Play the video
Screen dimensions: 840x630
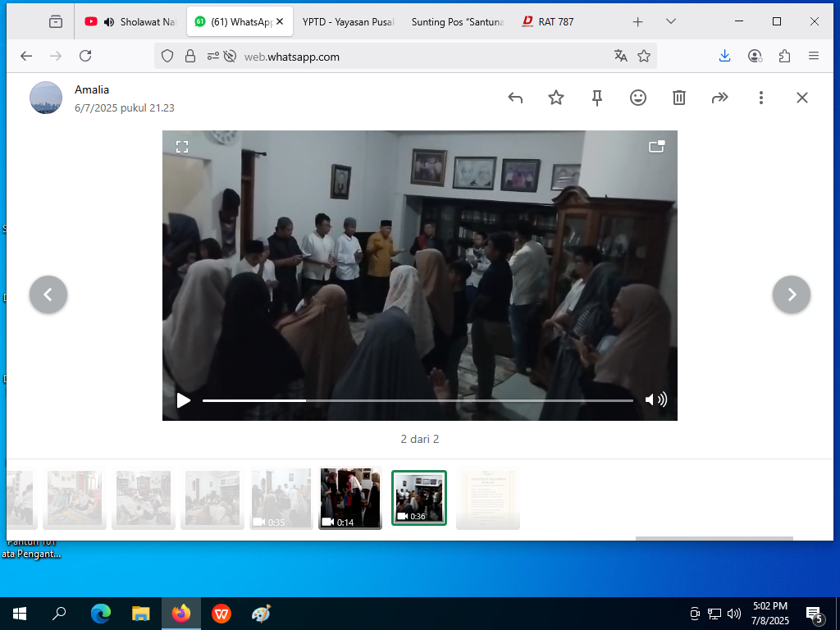pos(184,400)
